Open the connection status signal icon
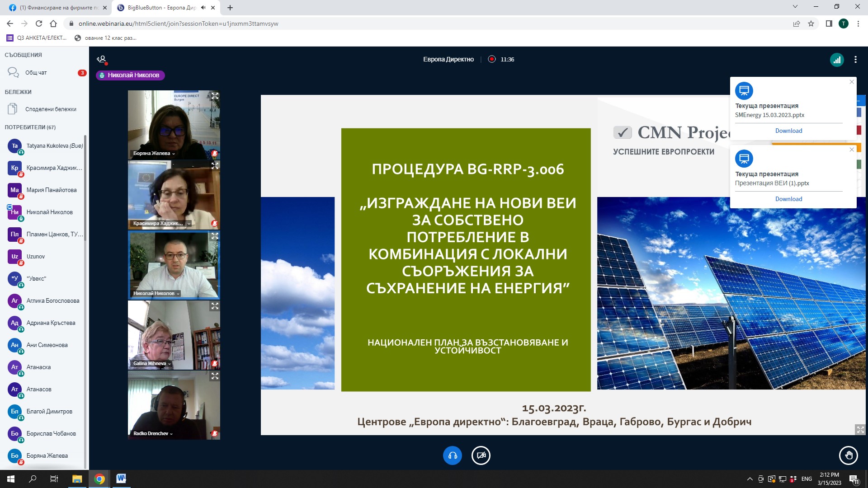Image resolution: width=868 pixels, height=488 pixels. click(x=837, y=60)
